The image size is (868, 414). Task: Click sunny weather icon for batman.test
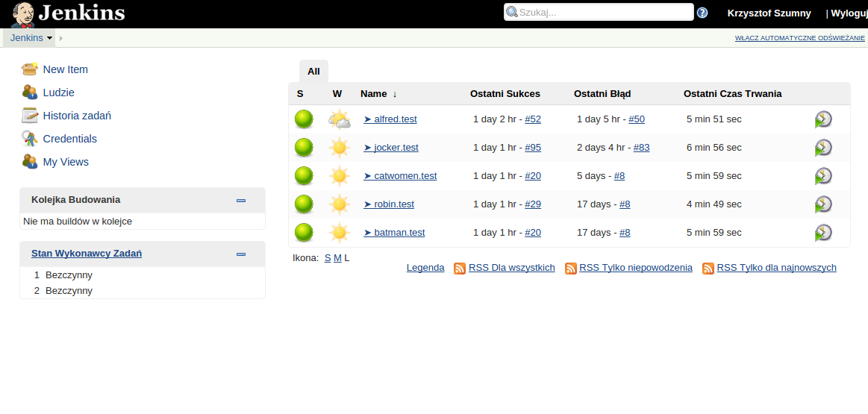coord(340,233)
